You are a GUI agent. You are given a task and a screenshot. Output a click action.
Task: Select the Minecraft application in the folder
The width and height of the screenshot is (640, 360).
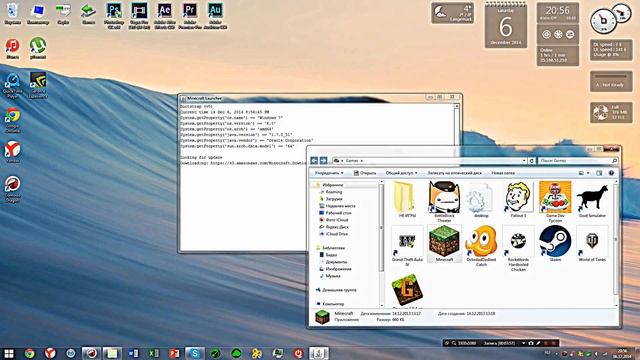(x=444, y=244)
